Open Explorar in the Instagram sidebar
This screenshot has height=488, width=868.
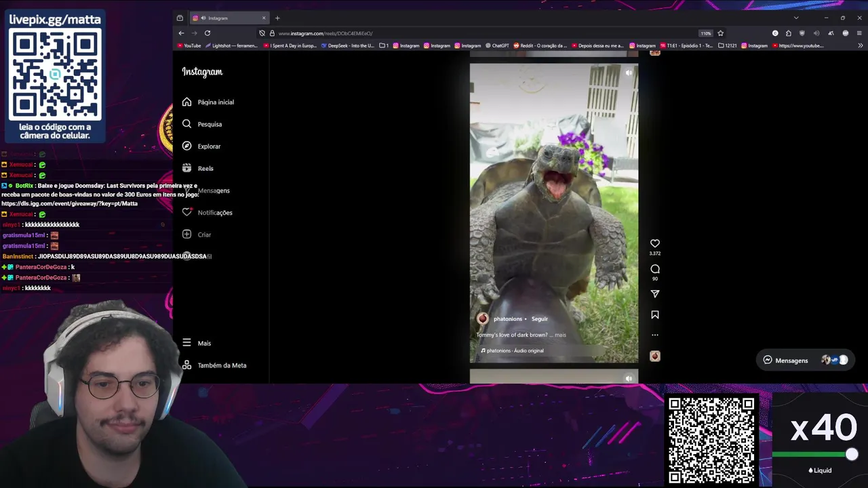point(201,146)
